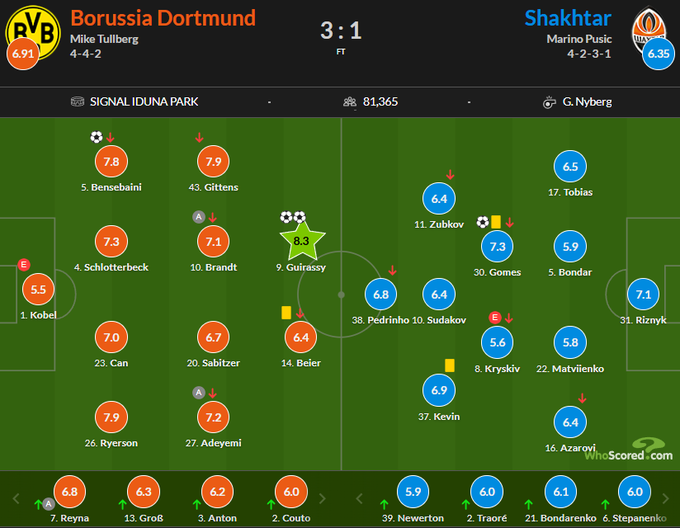Select Riznyk's 7.1 rating circle
Viewport: 680px width, 528px height.
pyautogui.click(x=644, y=295)
